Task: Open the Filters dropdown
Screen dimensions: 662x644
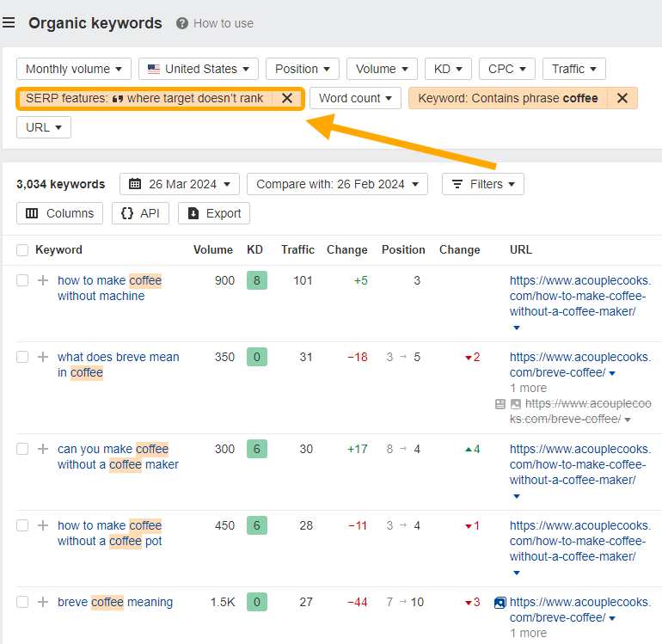Action: 483,184
